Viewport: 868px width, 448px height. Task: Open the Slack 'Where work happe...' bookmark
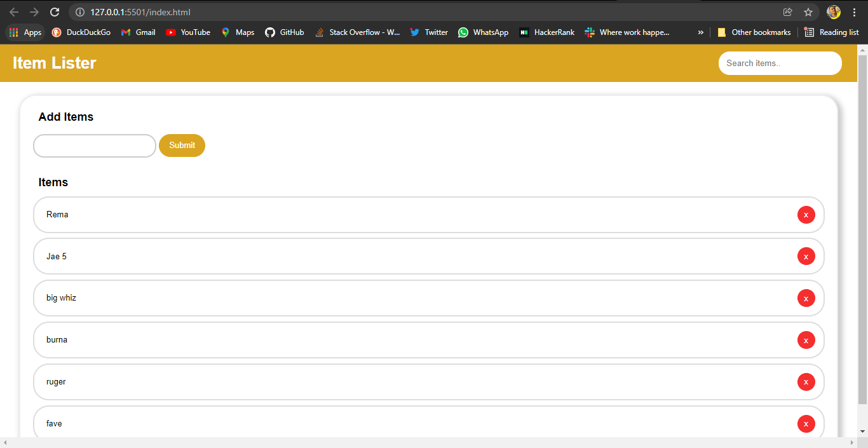628,32
